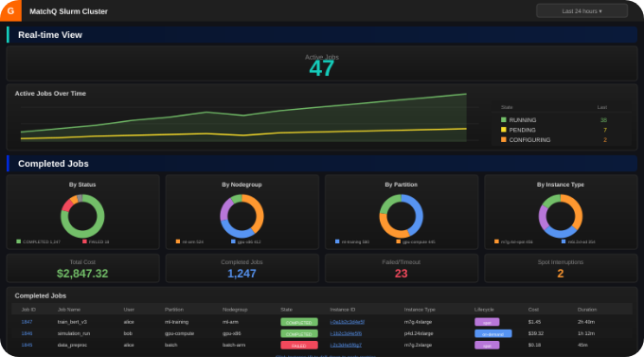Click the p4d.24xlarge instance type cell
The image size is (644, 357).
[x=419, y=333]
